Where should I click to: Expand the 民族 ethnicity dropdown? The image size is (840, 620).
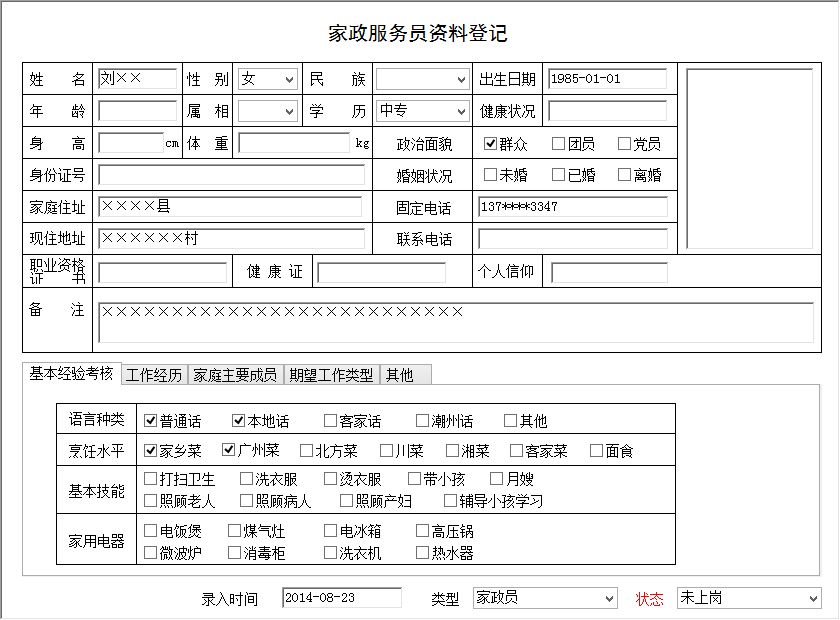(422, 79)
